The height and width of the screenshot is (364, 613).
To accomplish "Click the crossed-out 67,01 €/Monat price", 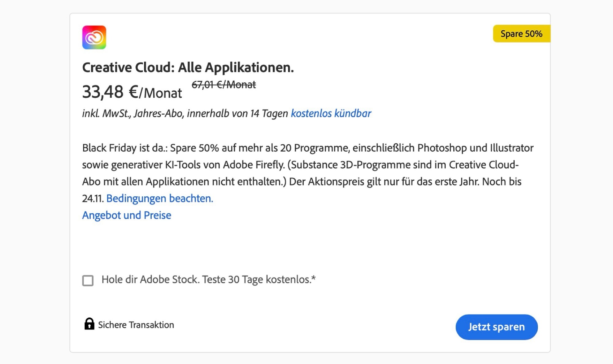I will coord(223,85).
